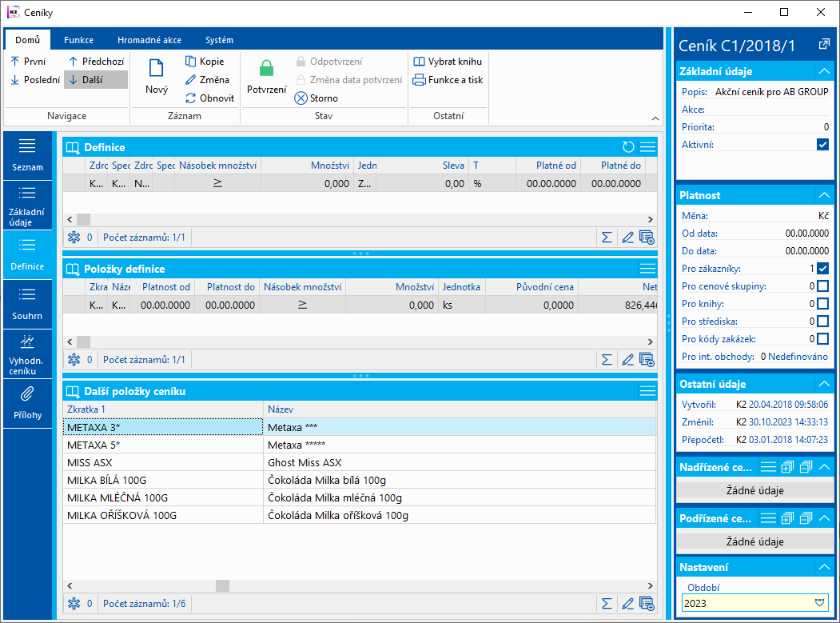Jump to the Poslední (last) record
The height and width of the screenshot is (623, 840).
point(35,80)
